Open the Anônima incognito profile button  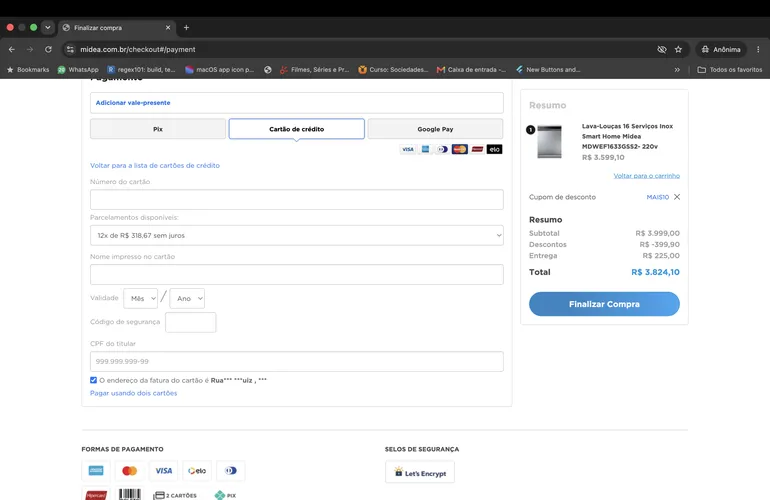click(720, 49)
